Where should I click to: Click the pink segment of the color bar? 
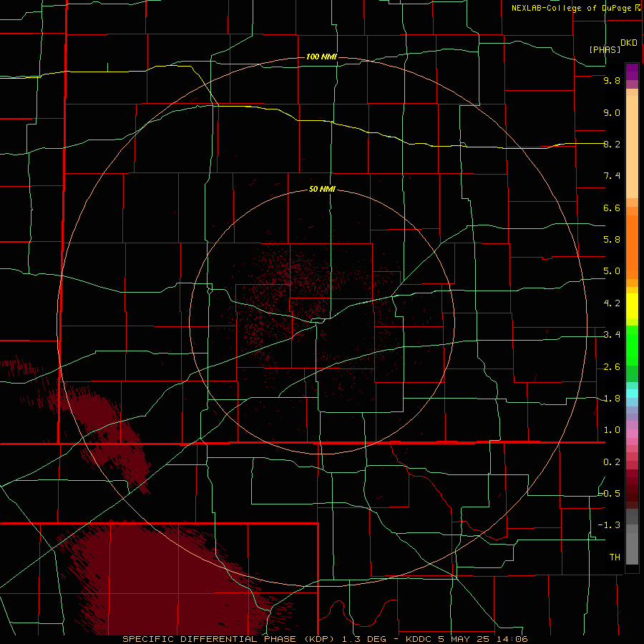click(x=632, y=434)
